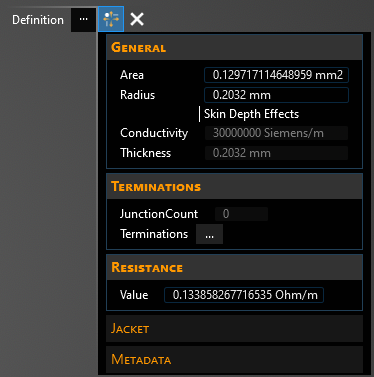Screen dimensions: 374x377
Task: Open the Terminations ellipsis editor button
Action: pos(209,234)
